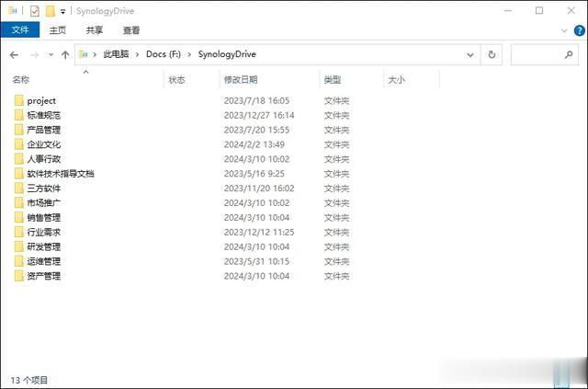Click the window system icon in title bar
588x389 pixels.
(x=12, y=10)
